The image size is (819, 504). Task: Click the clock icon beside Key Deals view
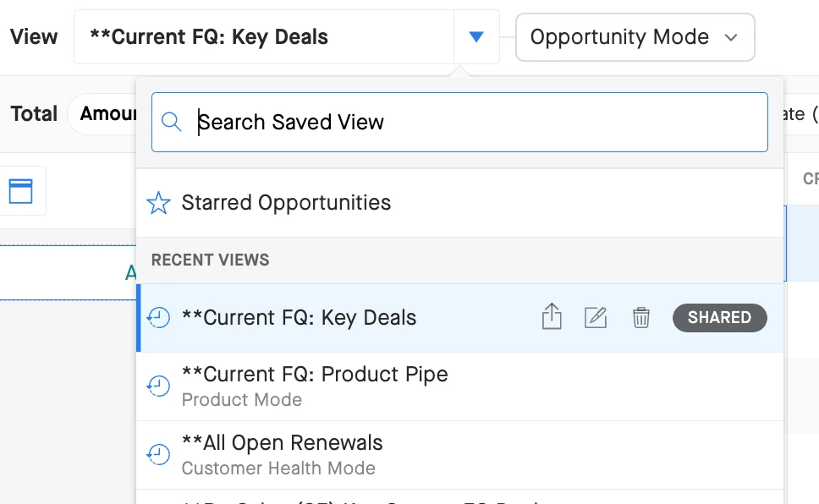click(158, 318)
